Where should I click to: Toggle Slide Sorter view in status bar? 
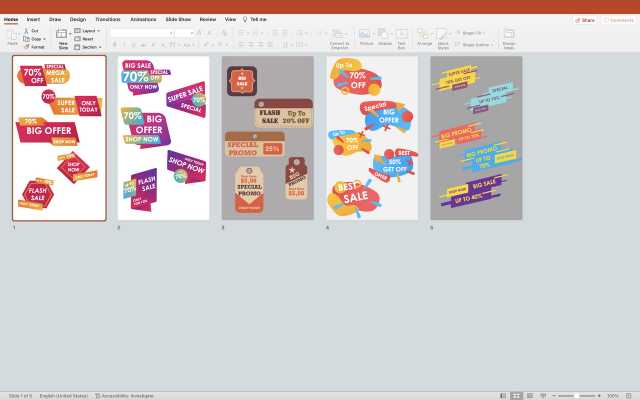pyautogui.click(x=516, y=395)
